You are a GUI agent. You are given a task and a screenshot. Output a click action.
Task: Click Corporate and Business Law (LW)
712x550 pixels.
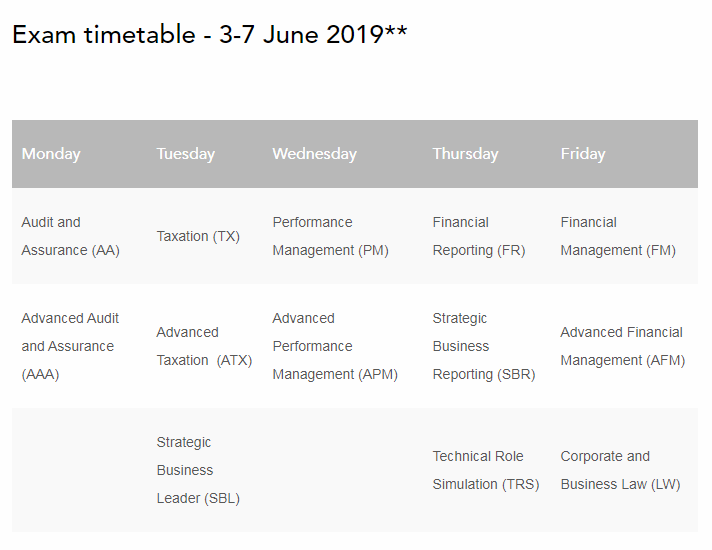620,470
